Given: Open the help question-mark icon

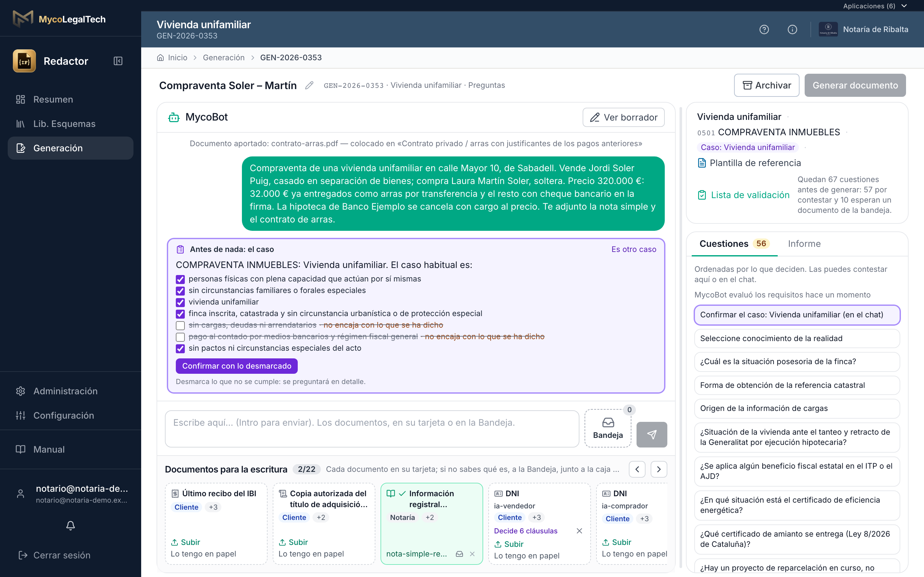Looking at the screenshot, I should pyautogui.click(x=764, y=29).
